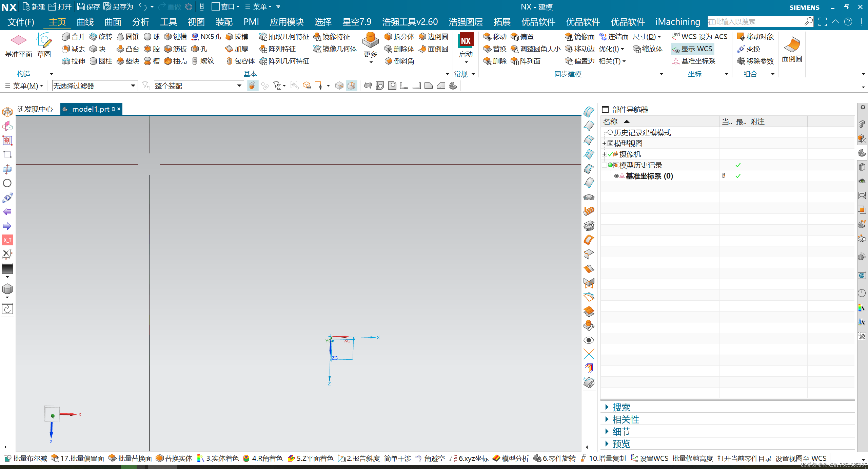Choose the 拉伸 extrude tool
The image size is (868, 469).
pyautogui.click(x=74, y=61)
